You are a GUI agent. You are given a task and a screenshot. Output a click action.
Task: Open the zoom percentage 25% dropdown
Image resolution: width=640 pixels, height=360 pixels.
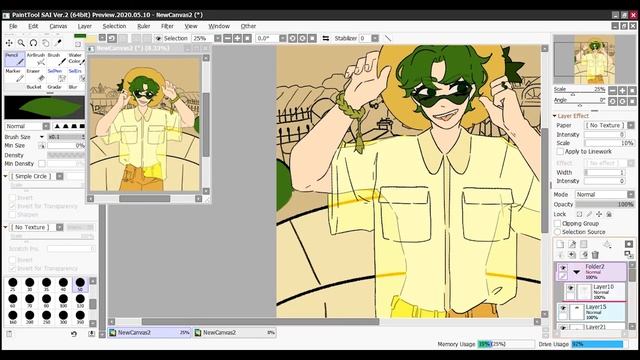coord(218,38)
